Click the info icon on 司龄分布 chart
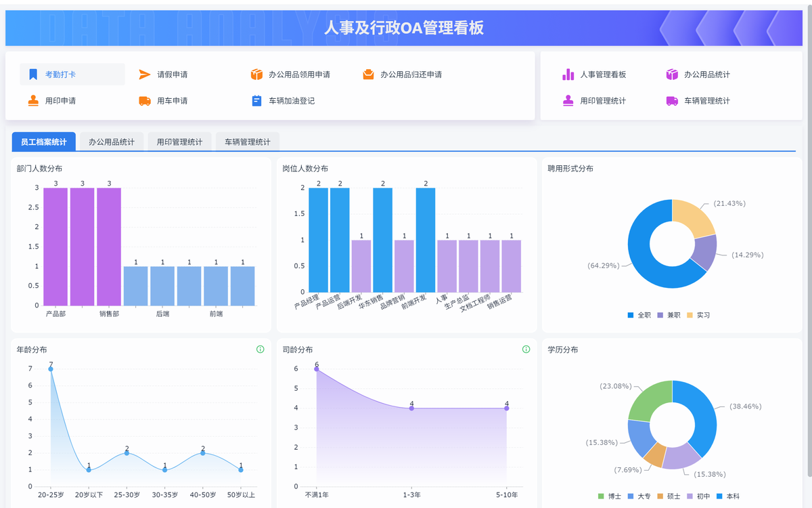 point(526,350)
